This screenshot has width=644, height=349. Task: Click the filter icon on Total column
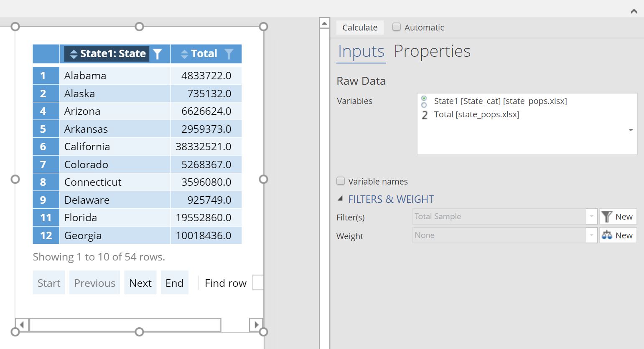(x=229, y=54)
